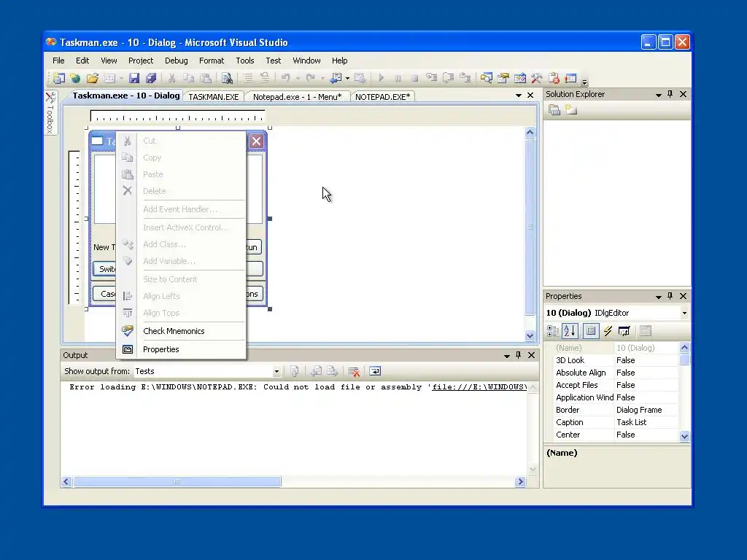The width and height of the screenshot is (747, 560).
Task: Click the Find in Files toolbar icon
Action: click(x=227, y=78)
